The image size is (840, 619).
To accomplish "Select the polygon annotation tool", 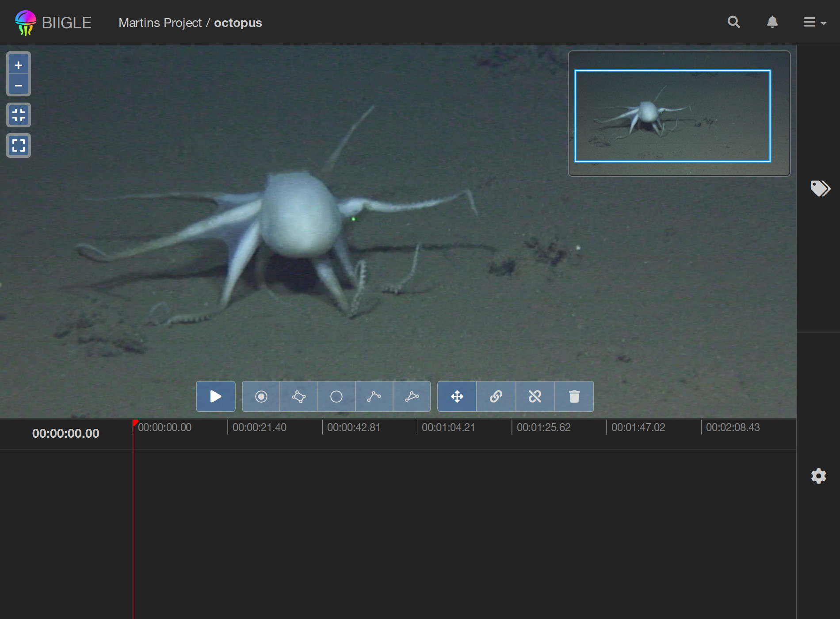I will pyautogui.click(x=412, y=396).
